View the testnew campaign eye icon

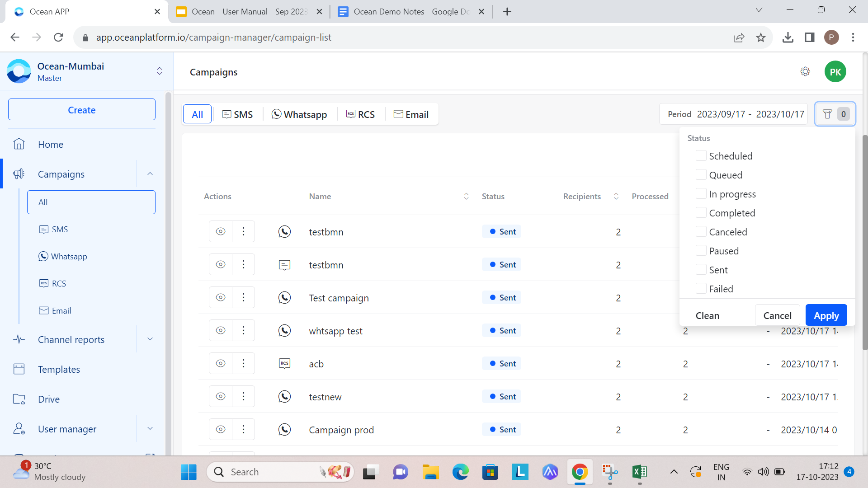coord(221,396)
